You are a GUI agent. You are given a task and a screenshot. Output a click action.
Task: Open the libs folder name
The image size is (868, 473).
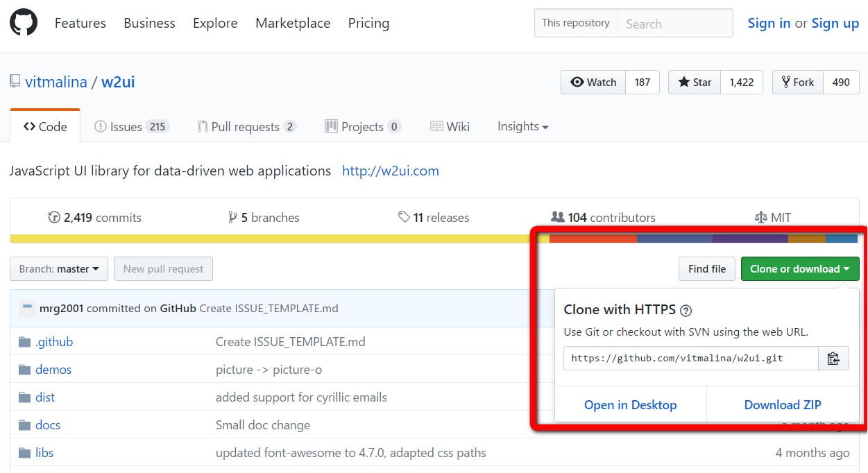pyautogui.click(x=44, y=453)
